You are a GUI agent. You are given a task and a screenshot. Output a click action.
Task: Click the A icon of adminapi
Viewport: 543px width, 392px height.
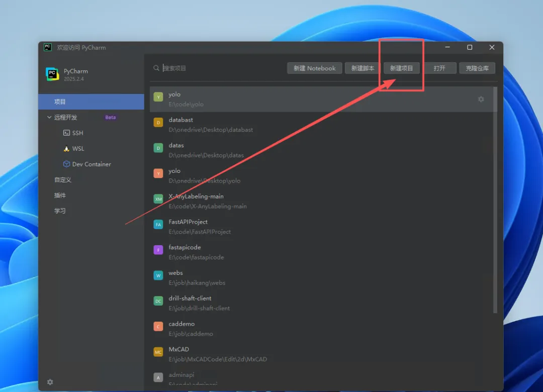coord(158,377)
